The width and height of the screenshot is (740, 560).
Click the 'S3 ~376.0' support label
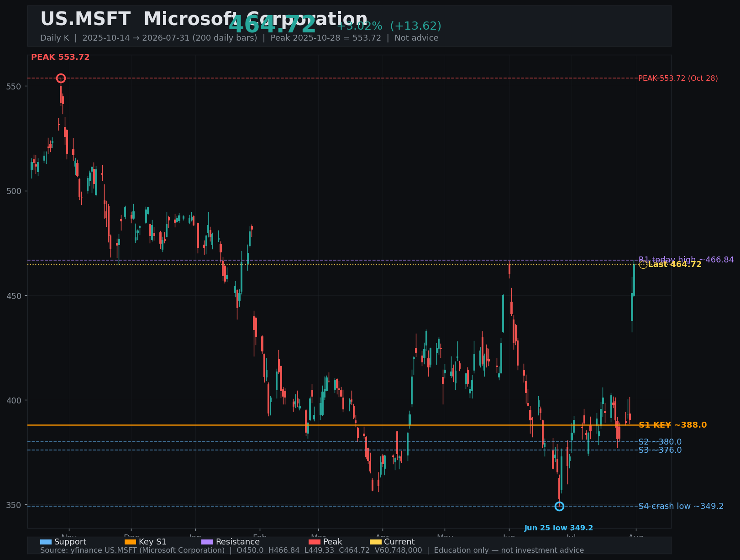(660, 450)
